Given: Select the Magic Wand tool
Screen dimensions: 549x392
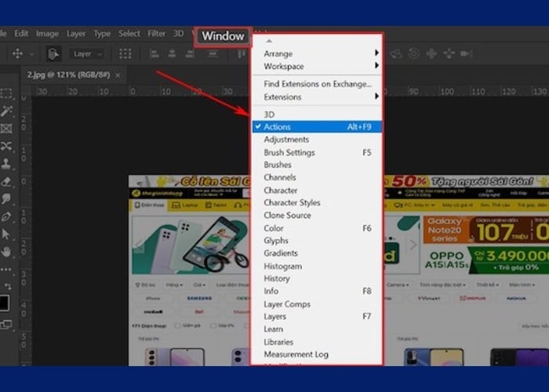Looking at the screenshot, I should pos(6,111).
